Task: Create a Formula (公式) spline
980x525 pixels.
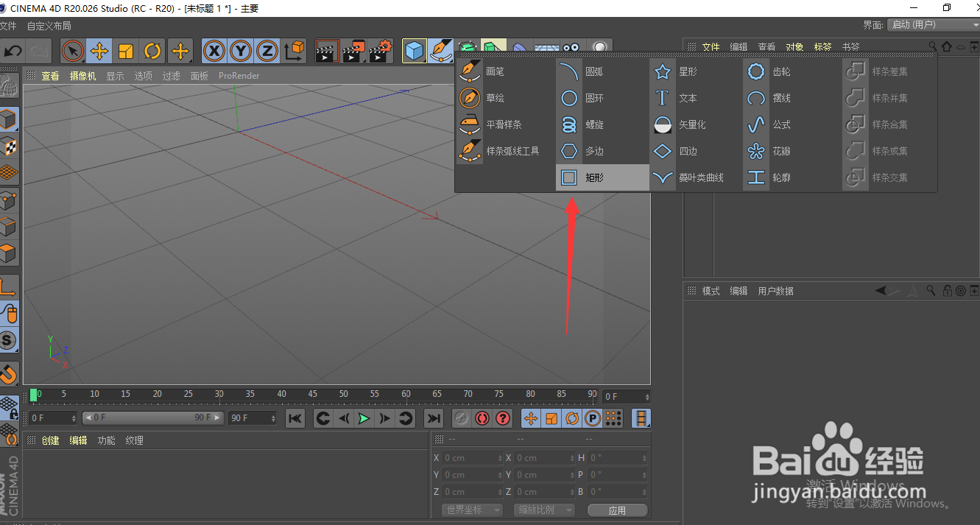Action: click(x=792, y=124)
